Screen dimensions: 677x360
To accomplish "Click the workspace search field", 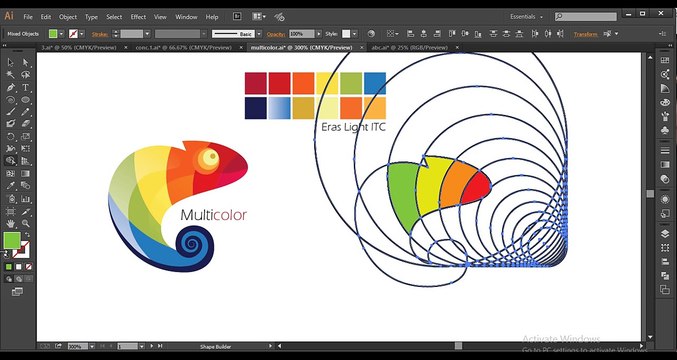I will [x=586, y=17].
